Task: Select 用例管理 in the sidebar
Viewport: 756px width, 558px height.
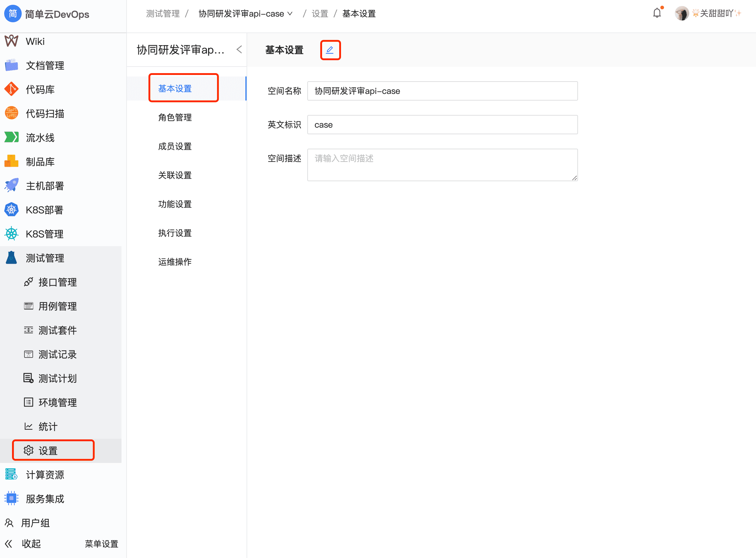Action: (x=57, y=306)
